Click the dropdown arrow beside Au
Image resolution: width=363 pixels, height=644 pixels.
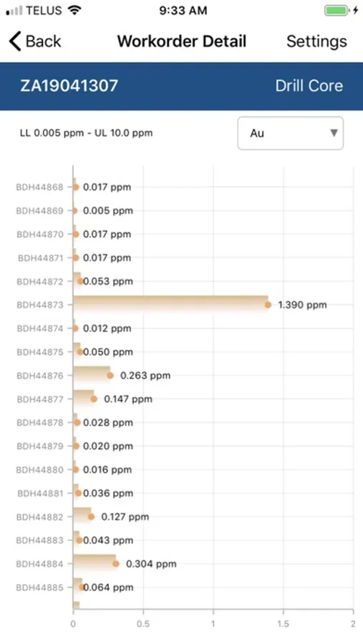(334, 133)
